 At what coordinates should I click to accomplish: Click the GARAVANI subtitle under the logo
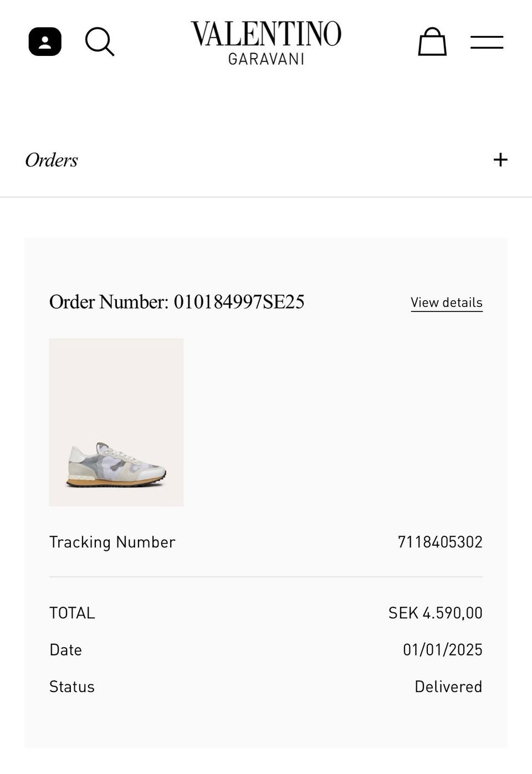[266, 59]
